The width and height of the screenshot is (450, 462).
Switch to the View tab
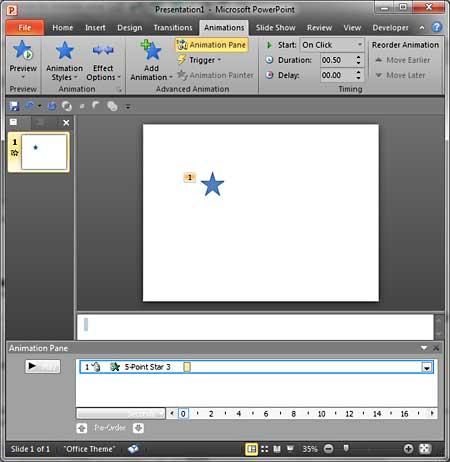(352, 28)
